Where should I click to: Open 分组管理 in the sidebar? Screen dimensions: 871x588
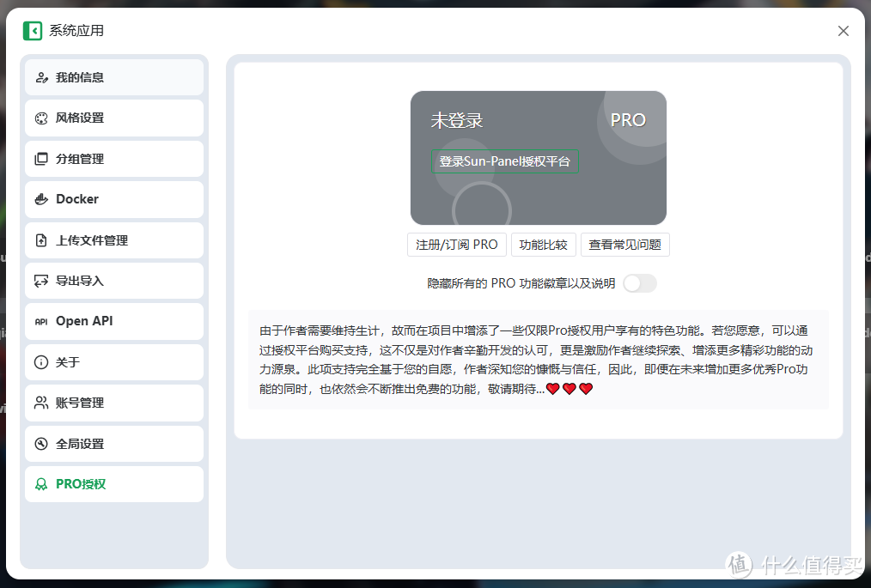pos(114,159)
